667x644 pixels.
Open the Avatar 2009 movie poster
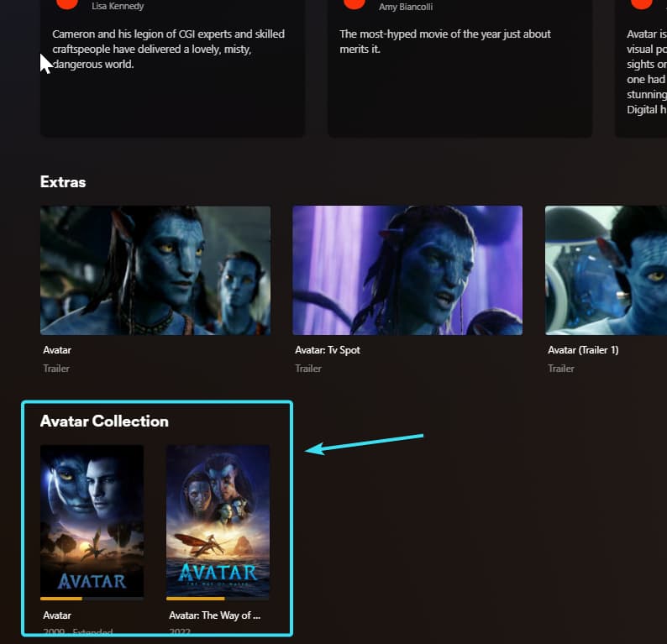pos(92,521)
